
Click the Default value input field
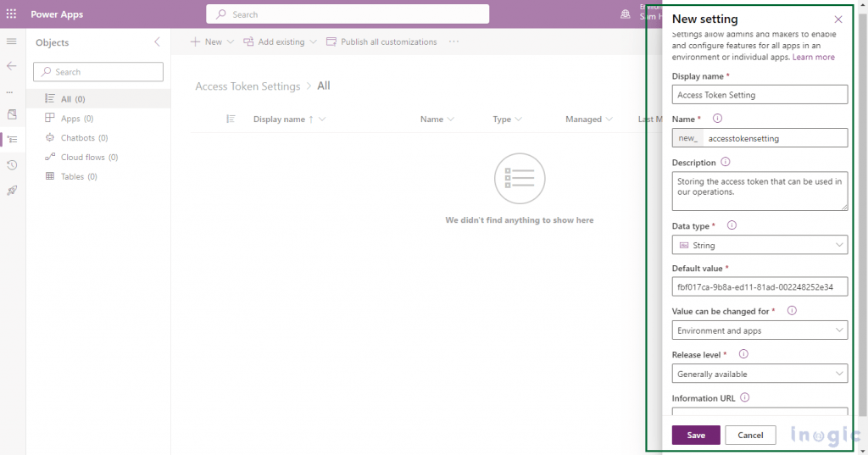pos(759,286)
